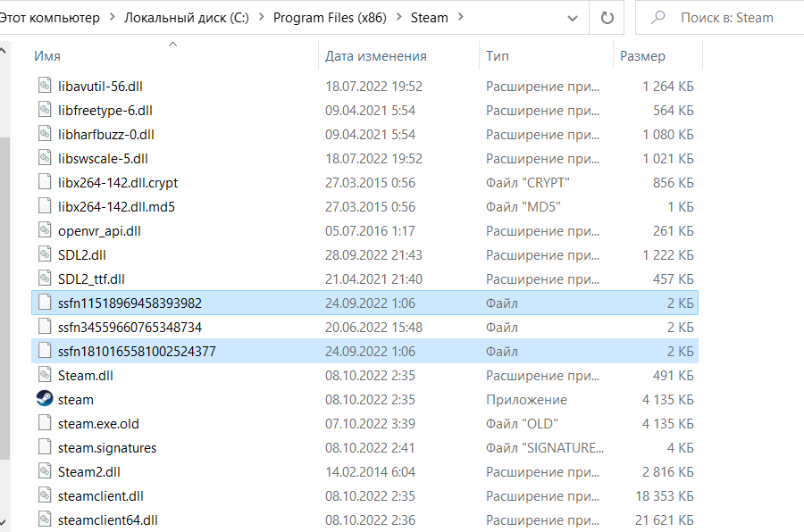Select the file name steam.signatures
Image resolution: width=804 pixels, height=532 pixels.
106,447
